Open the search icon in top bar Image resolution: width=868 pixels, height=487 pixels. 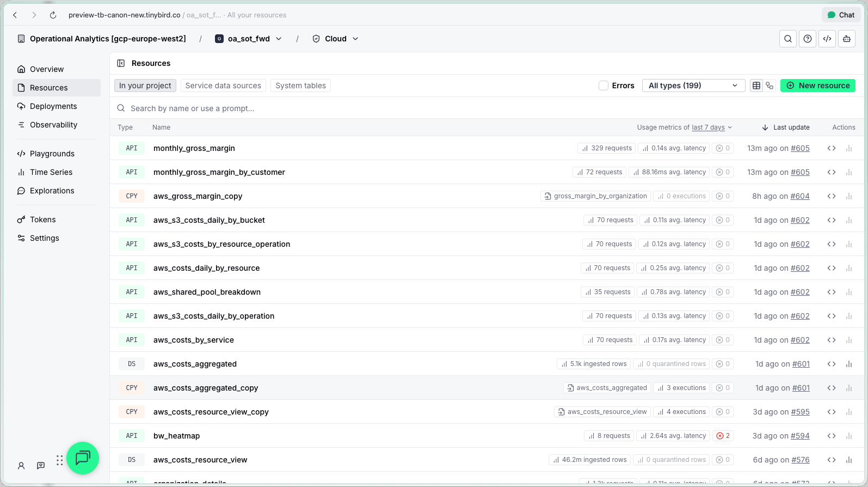(x=788, y=39)
